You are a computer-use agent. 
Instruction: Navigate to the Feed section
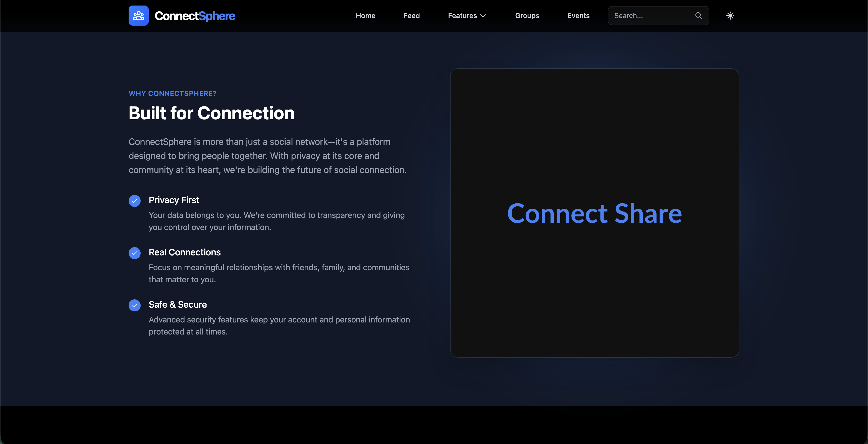(411, 16)
